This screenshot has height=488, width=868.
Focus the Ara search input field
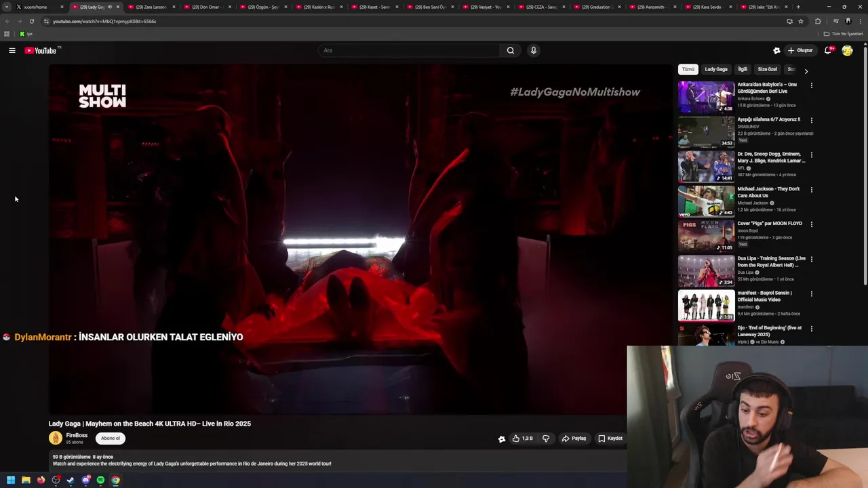click(410, 50)
